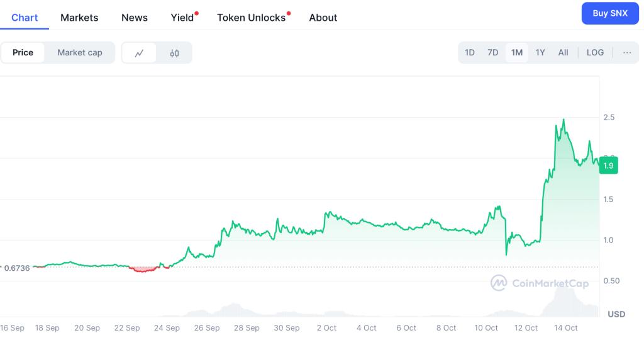
Task: Open the three-dot more options menu
Action: coord(626,52)
